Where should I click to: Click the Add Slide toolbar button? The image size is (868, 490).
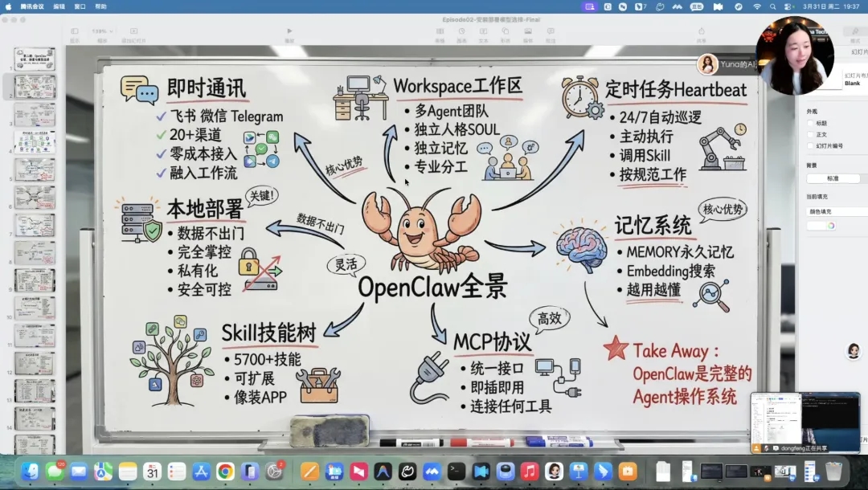[x=133, y=32]
